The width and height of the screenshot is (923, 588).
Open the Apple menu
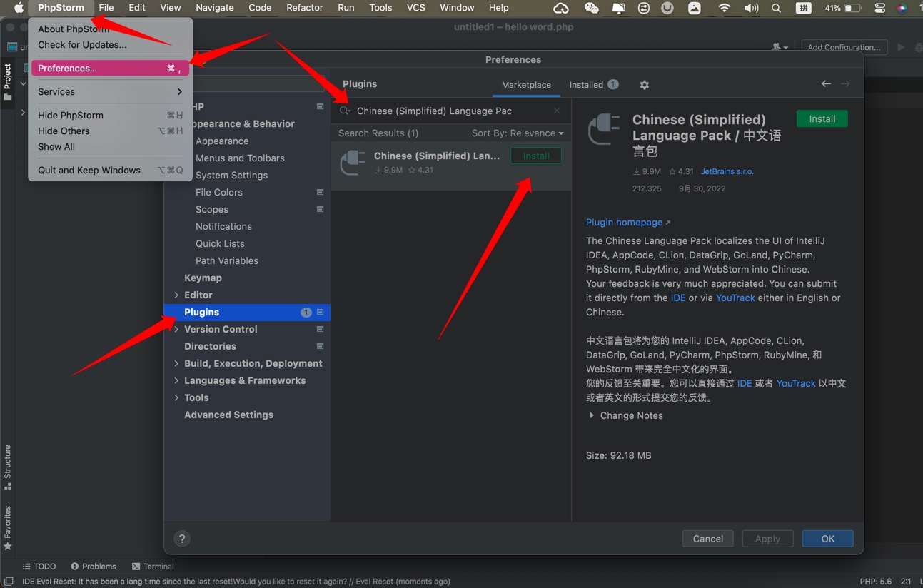coord(19,8)
